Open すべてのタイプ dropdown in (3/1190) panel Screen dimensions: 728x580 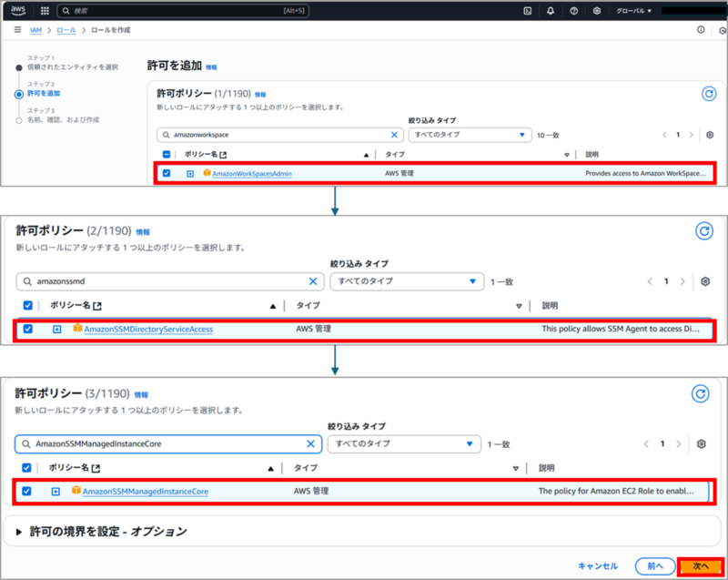(404, 444)
